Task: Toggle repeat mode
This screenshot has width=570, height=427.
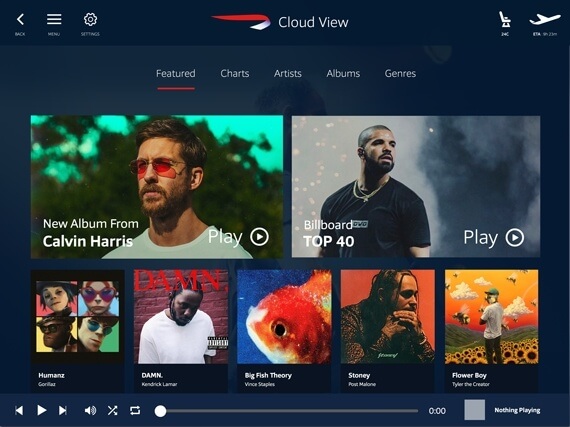Action: coord(135,411)
